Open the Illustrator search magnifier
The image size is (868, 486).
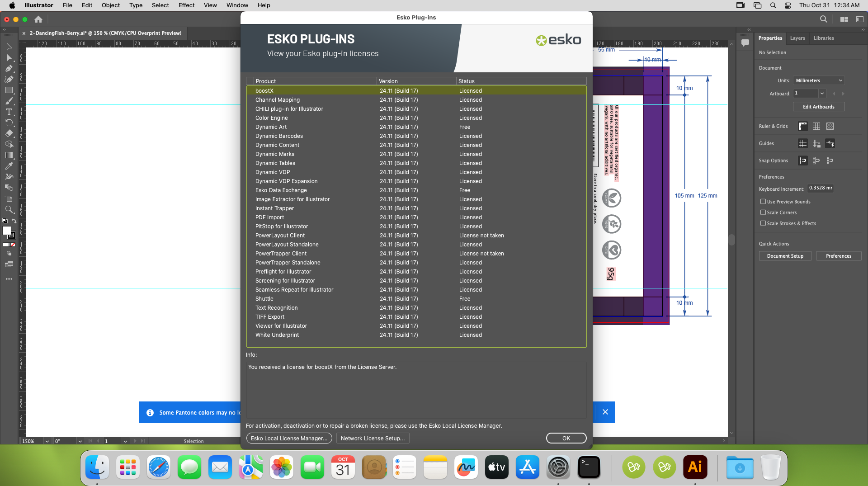824,19
